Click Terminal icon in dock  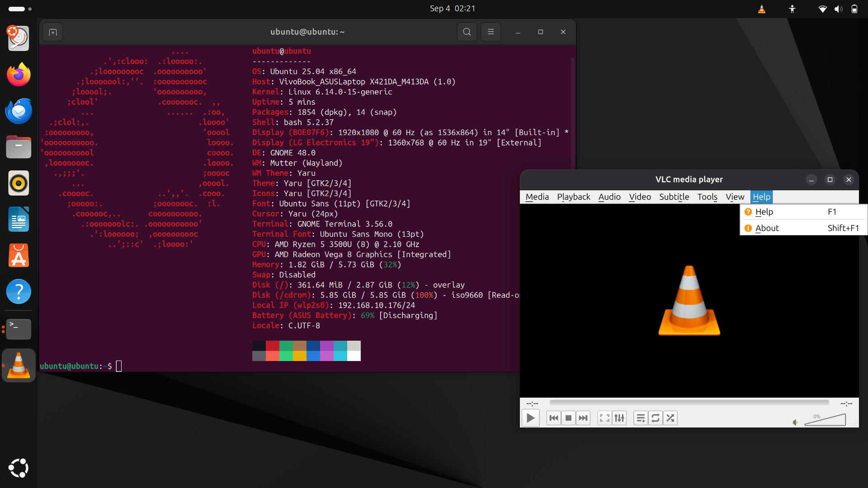(x=19, y=329)
